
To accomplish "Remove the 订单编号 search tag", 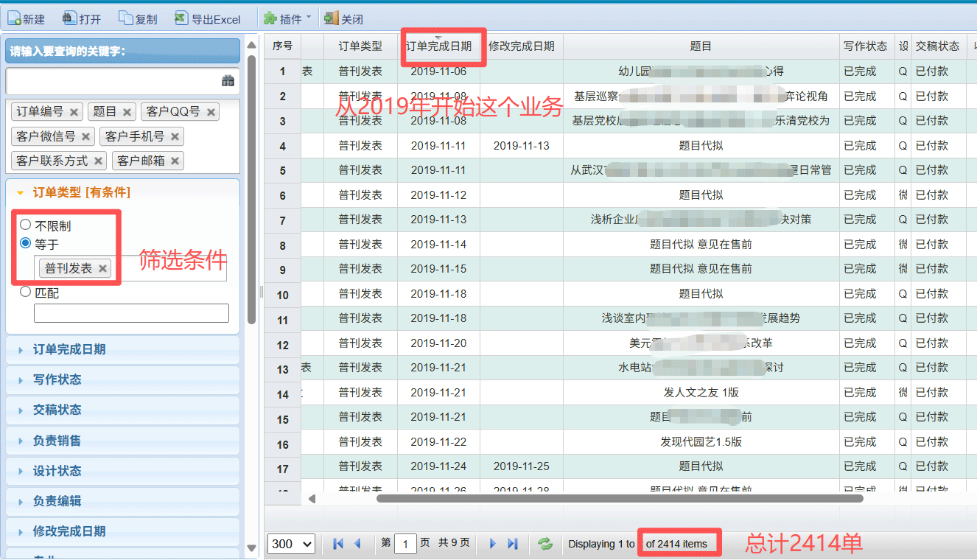I will point(74,112).
